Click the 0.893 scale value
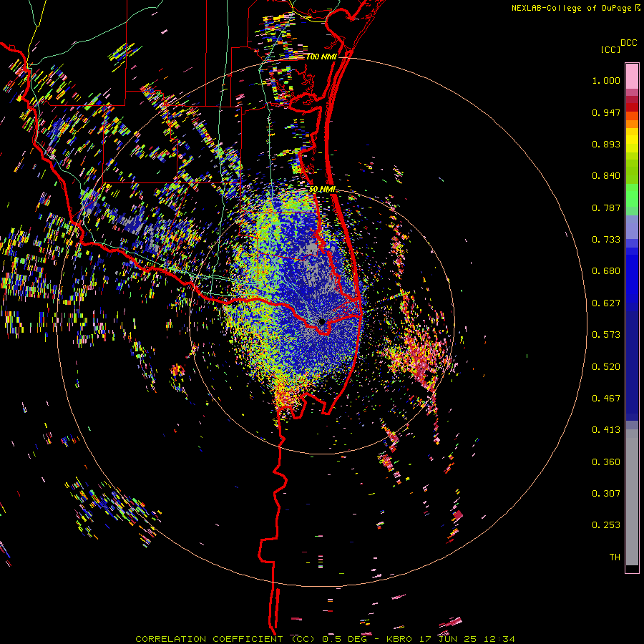The width and height of the screenshot is (644, 644). tap(606, 144)
